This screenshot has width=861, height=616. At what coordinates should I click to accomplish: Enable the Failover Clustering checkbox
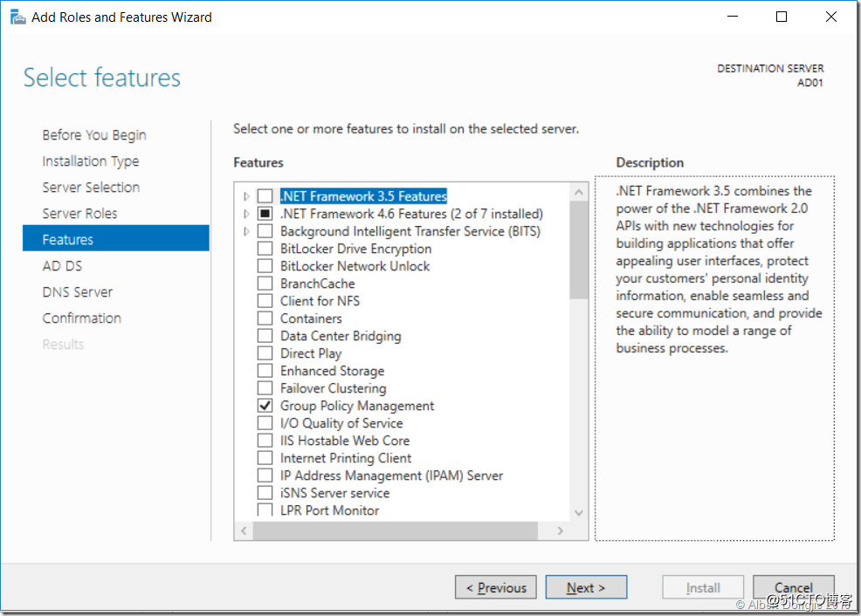265,388
